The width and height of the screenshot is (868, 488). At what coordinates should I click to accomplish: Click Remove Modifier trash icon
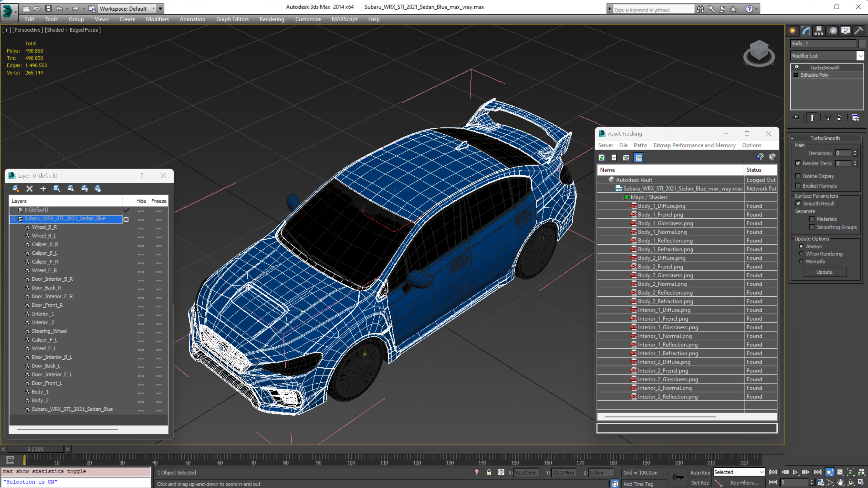pos(839,118)
